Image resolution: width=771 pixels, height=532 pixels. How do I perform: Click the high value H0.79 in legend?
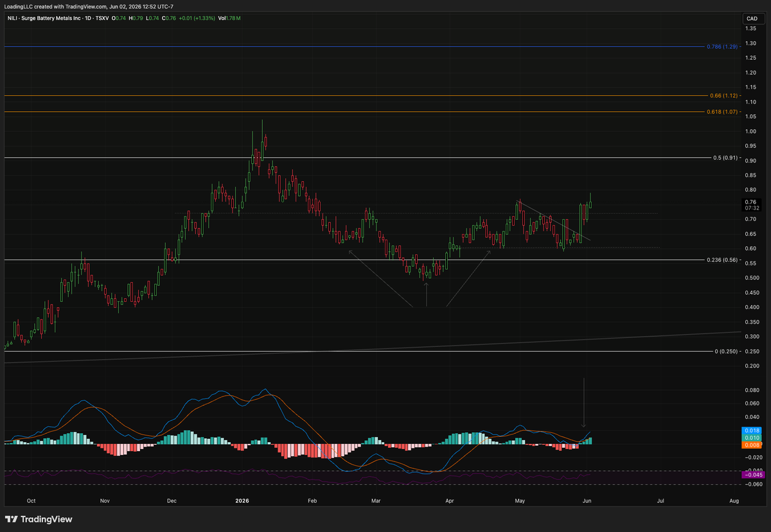coord(136,18)
